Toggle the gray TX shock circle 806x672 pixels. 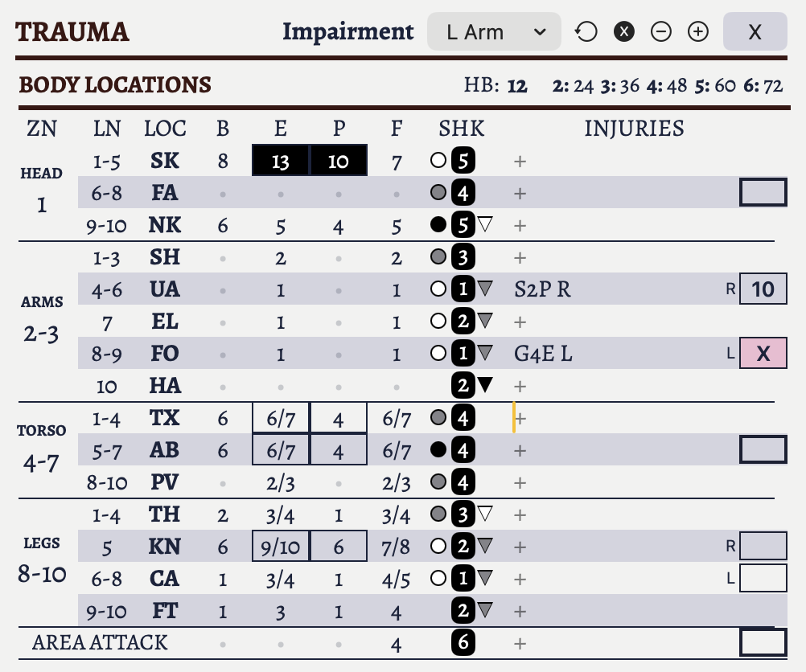pyautogui.click(x=438, y=418)
